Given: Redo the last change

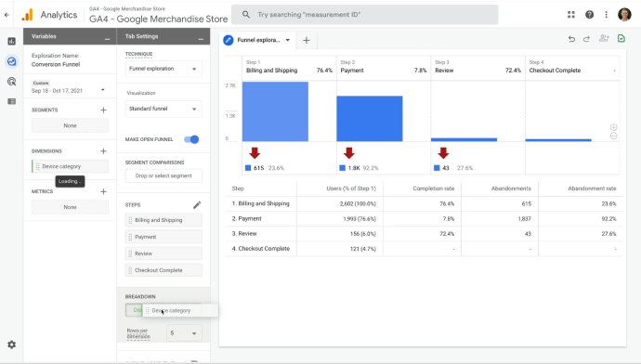Looking at the screenshot, I should pyautogui.click(x=586, y=39).
